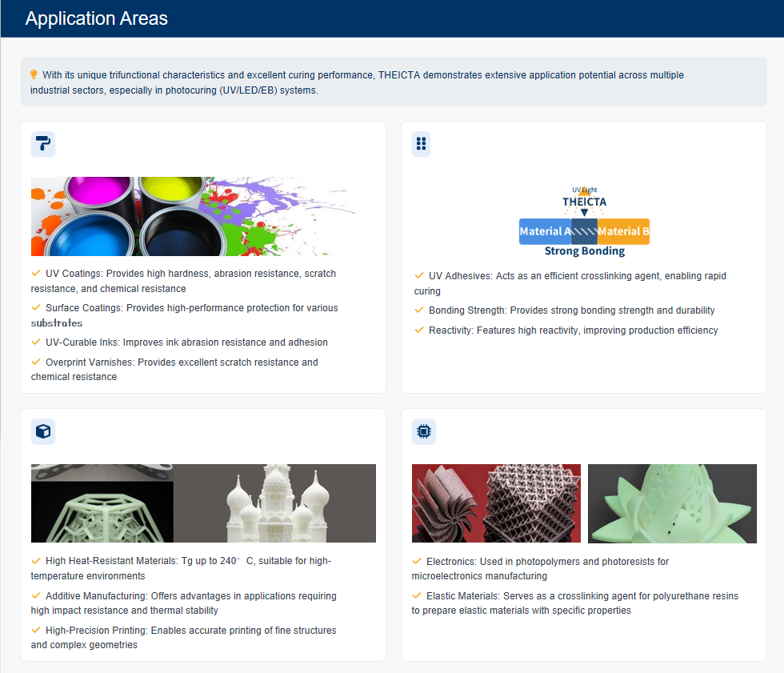Click the microchip icon in electronics card
784x673 pixels.
423,431
